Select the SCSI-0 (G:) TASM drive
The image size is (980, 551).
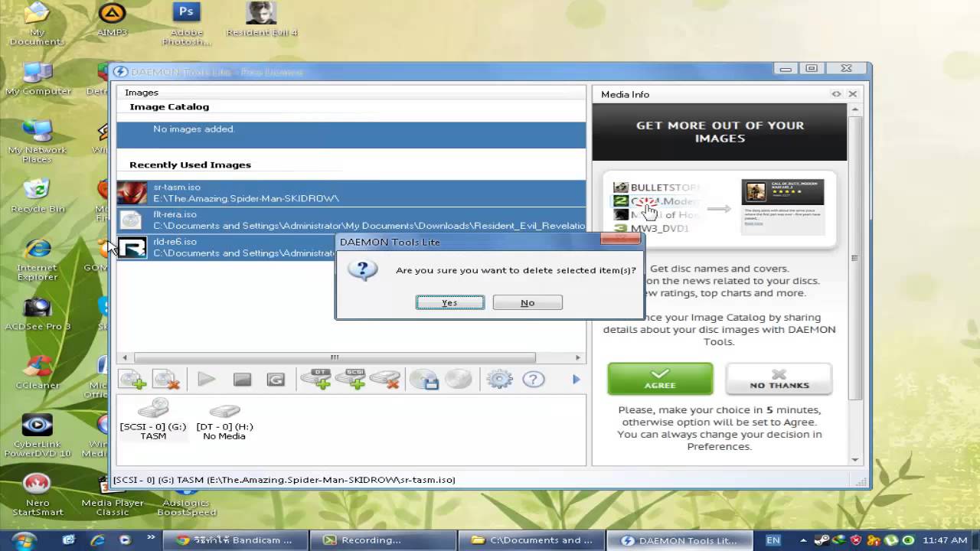[153, 419]
